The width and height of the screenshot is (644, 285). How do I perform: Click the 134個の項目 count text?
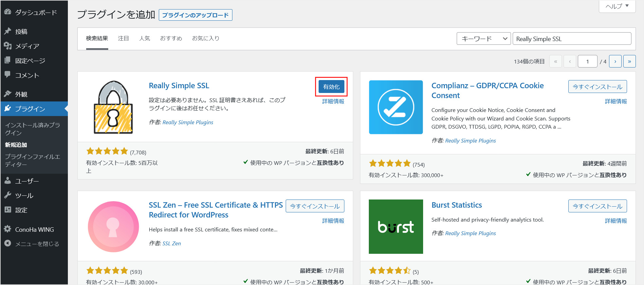[x=529, y=61]
